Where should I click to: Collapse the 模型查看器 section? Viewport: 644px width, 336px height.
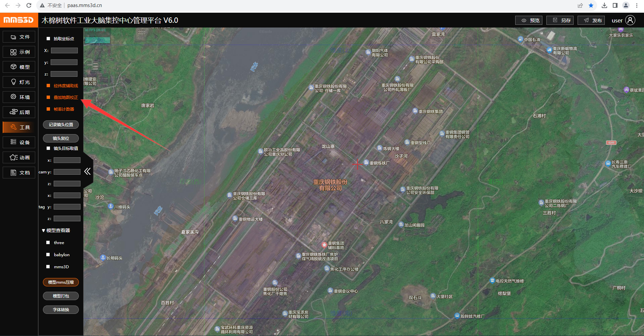click(x=43, y=231)
